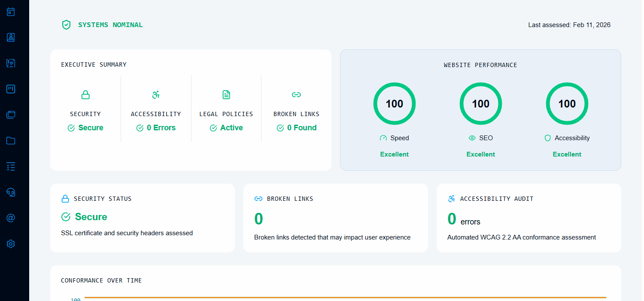Screen dimensions: 644x301
Task: Click the Security lock icon in Executive Summary
Action: click(85, 95)
